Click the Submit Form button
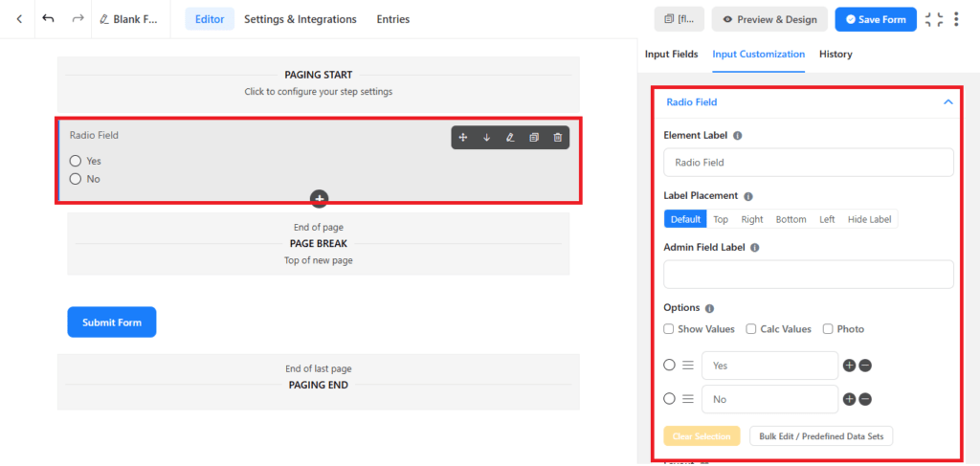Viewport: 980px width, 466px height. 112,322
